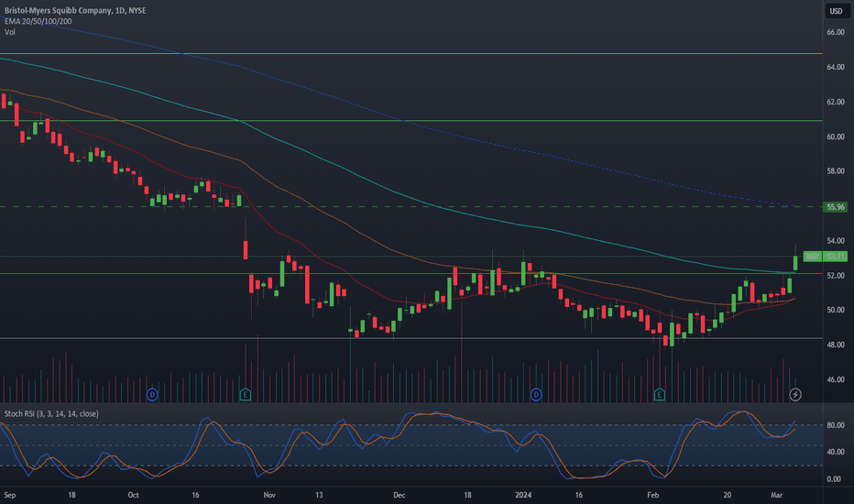The width and height of the screenshot is (854, 504).
Task: Click the Sep label on the time axis
Action: pyautogui.click(x=10, y=495)
